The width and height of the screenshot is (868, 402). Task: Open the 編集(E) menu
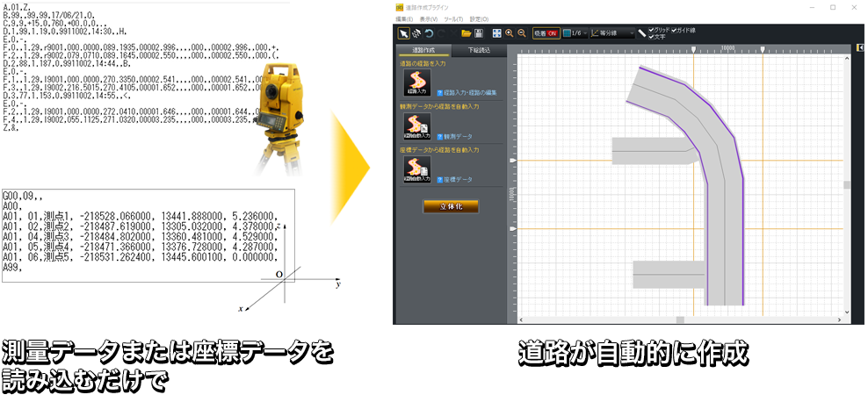[404, 18]
